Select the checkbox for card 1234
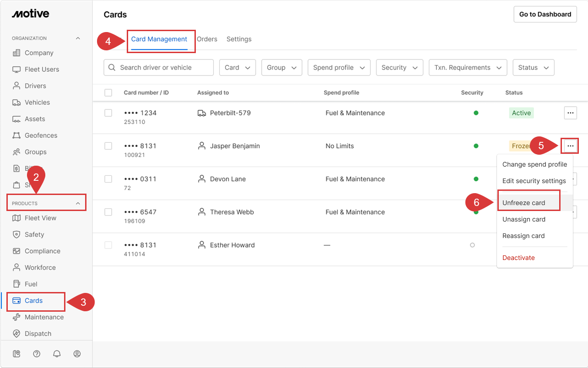Viewport: 588px width, 368px height. [x=108, y=113]
